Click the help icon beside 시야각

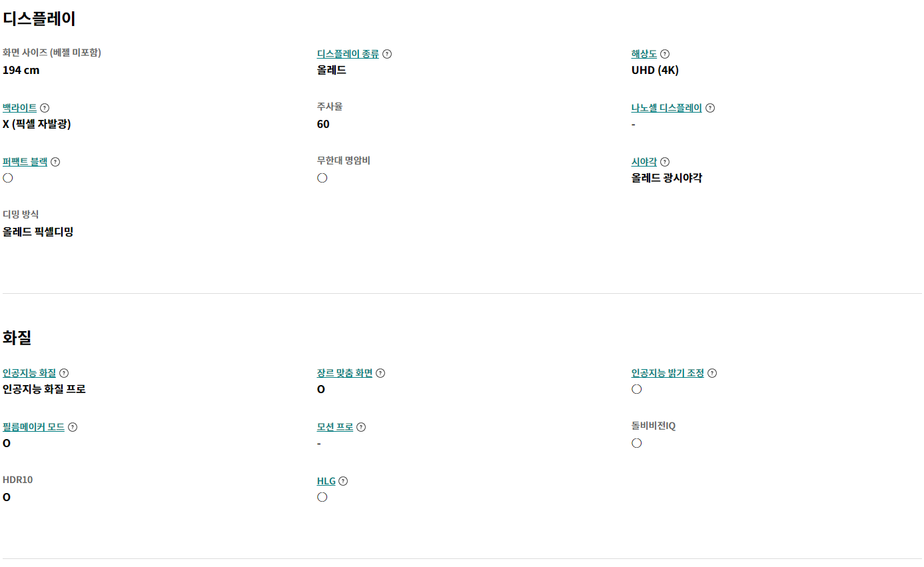665,162
